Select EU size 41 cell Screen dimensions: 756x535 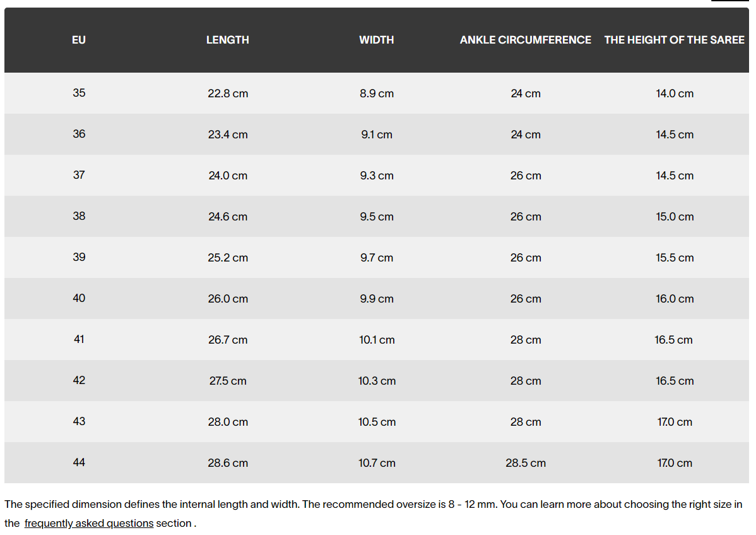click(79, 339)
